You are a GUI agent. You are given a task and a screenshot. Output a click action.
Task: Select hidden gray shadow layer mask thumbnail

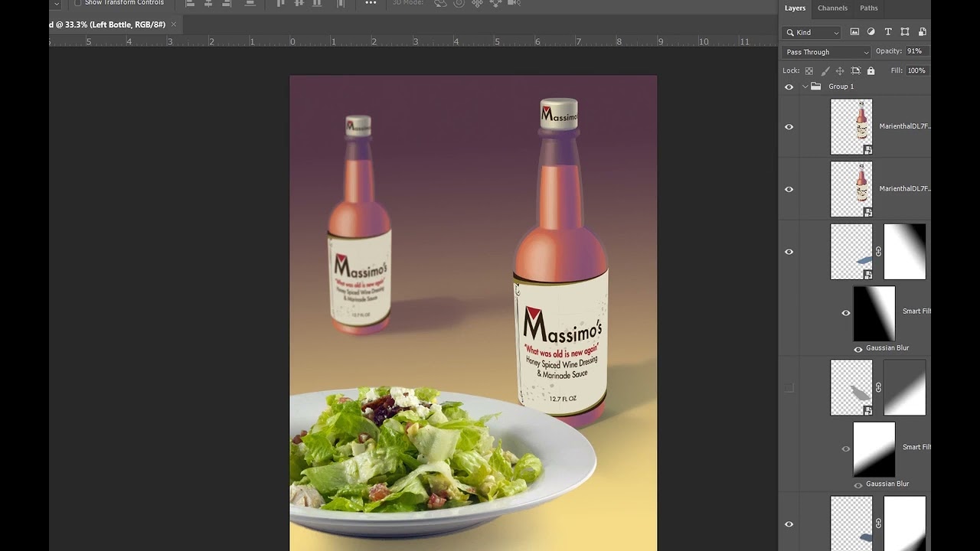[x=905, y=388]
